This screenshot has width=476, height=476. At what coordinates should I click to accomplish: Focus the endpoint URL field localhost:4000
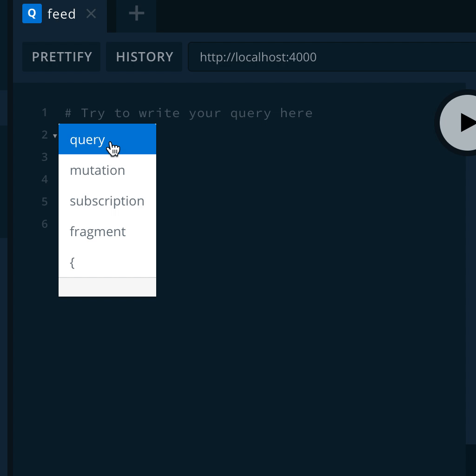click(332, 57)
